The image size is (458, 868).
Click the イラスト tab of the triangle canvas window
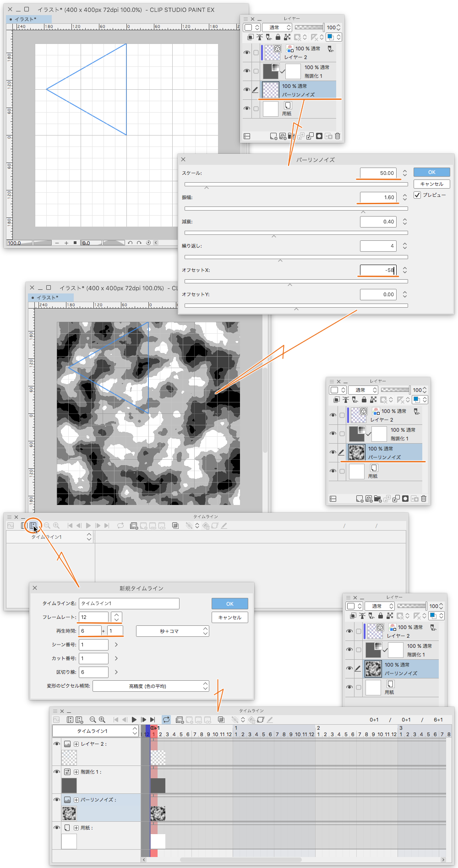29,19
